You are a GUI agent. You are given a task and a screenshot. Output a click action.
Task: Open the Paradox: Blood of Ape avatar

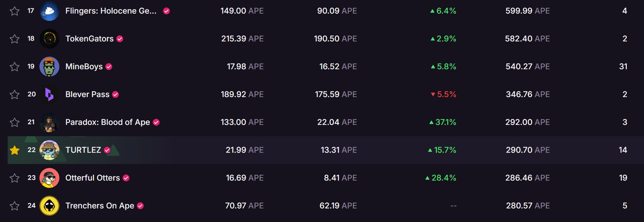click(49, 122)
